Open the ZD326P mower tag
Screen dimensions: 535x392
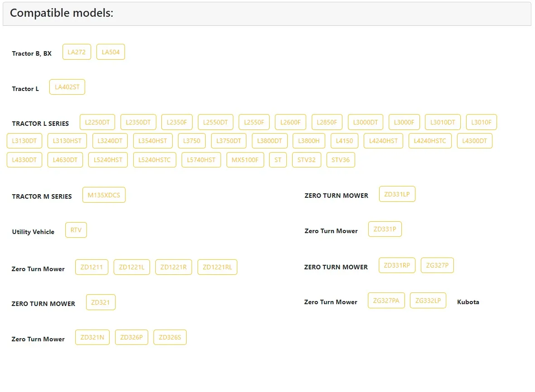point(131,338)
